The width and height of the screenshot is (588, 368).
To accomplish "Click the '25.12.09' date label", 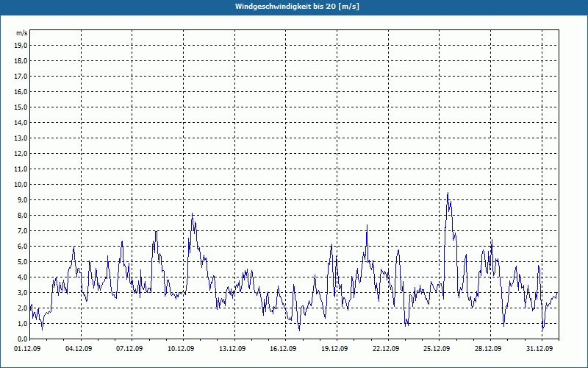I will [x=437, y=349].
